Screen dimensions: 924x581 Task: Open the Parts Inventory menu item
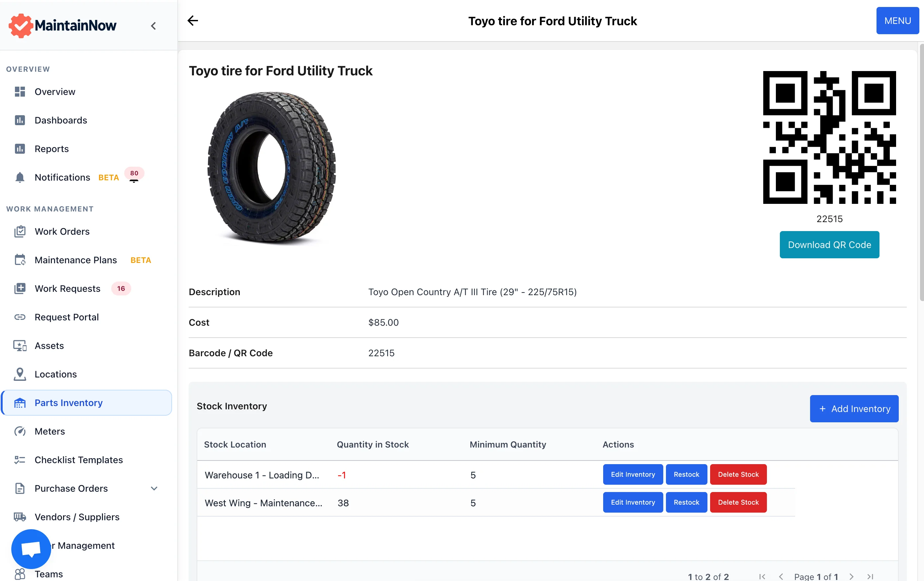coord(69,403)
